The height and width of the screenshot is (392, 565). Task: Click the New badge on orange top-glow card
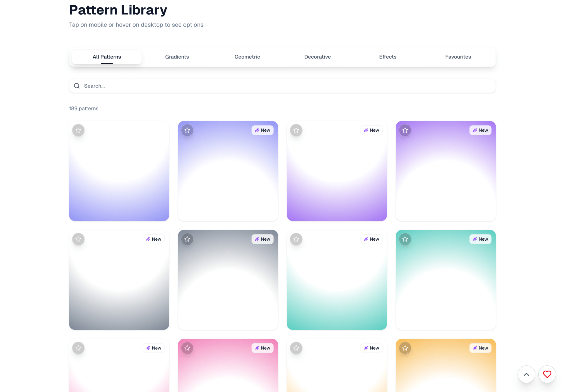point(480,348)
